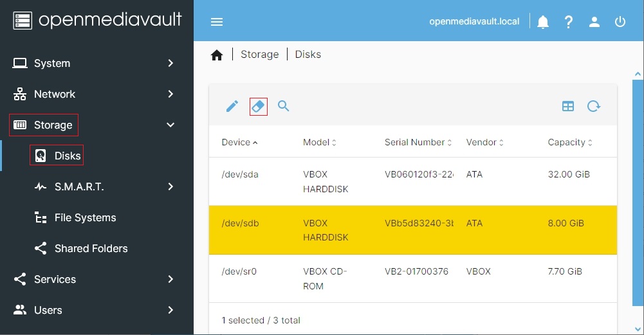
Task: Reload the disks table with refresh icon
Action: pyautogui.click(x=594, y=106)
